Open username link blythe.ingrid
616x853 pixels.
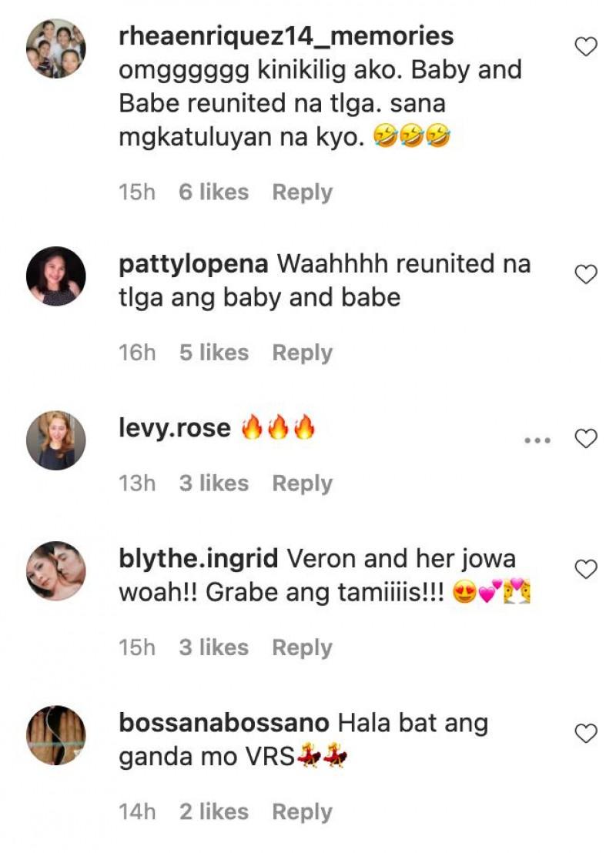tap(199, 560)
